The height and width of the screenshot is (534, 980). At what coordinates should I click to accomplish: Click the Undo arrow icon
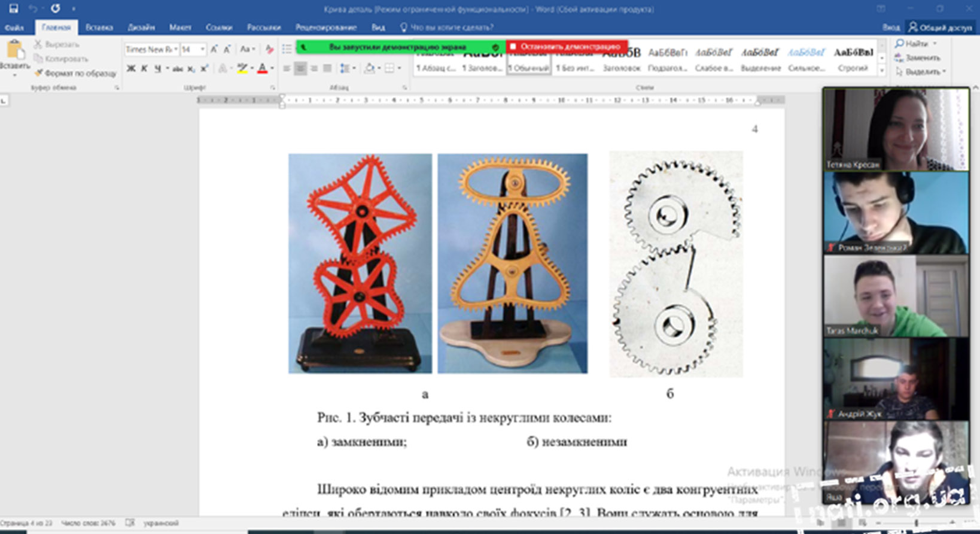[x=33, y=8]
